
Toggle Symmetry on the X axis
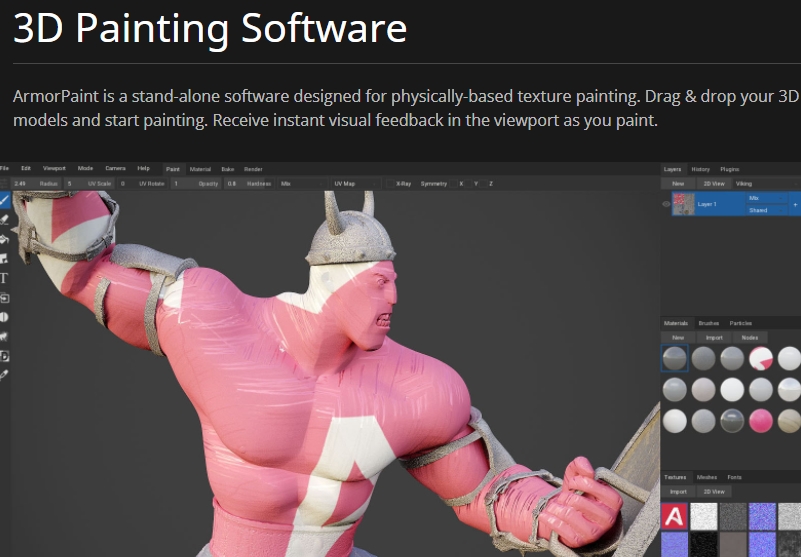pyautogui.click(x=454, y=183)
